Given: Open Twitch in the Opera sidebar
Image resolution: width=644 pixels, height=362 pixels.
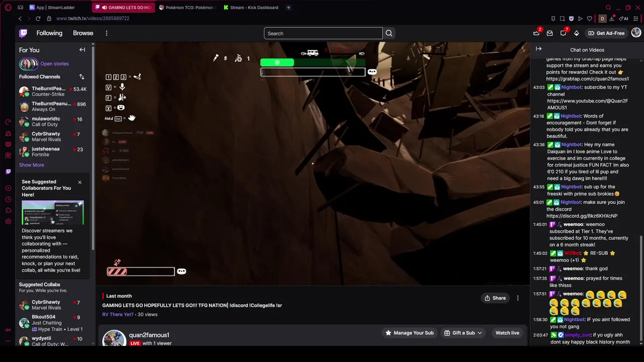Looking at the screenshot, I should 8,171.
